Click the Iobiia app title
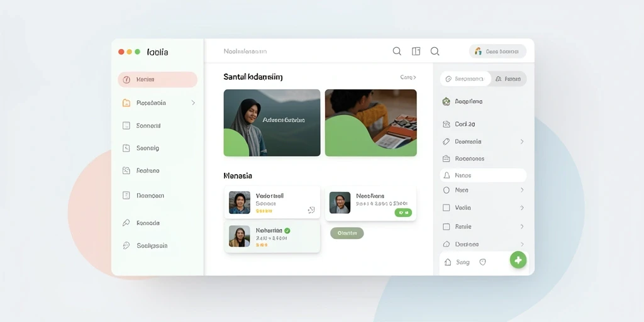The width and height of the screenshot is (644, 322). click(158, 52)
